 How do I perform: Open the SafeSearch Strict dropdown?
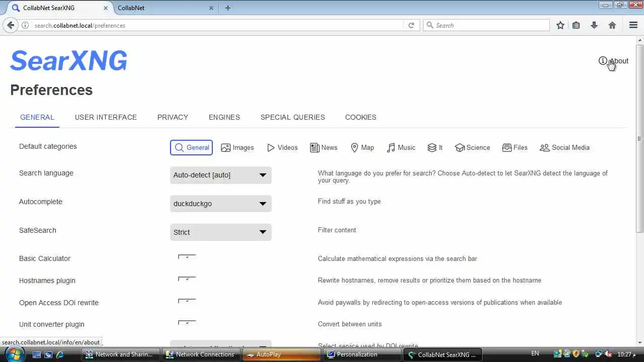click(221, 232)
